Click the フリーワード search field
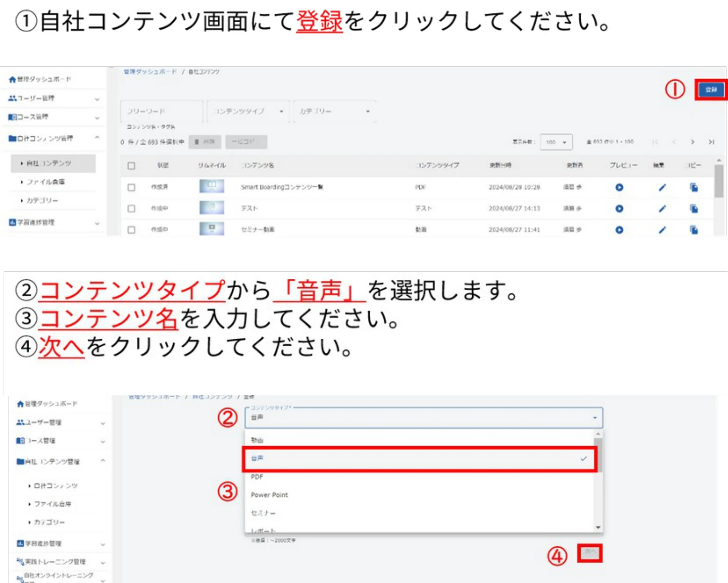Image resolution: width=728 pixels, height=583 pixels. 161,111
